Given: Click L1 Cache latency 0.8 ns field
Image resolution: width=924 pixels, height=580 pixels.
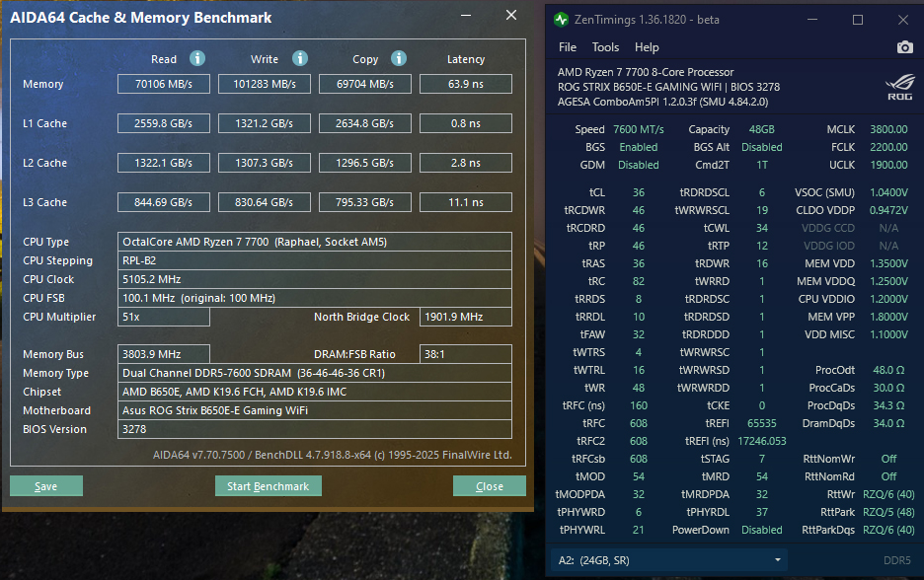Looking at the screenshot, I should coord(466,123).
